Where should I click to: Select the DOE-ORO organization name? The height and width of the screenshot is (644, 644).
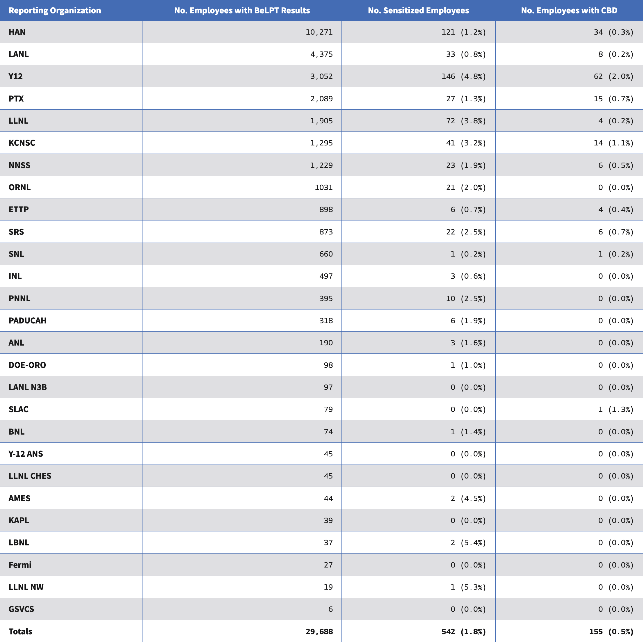27,365
